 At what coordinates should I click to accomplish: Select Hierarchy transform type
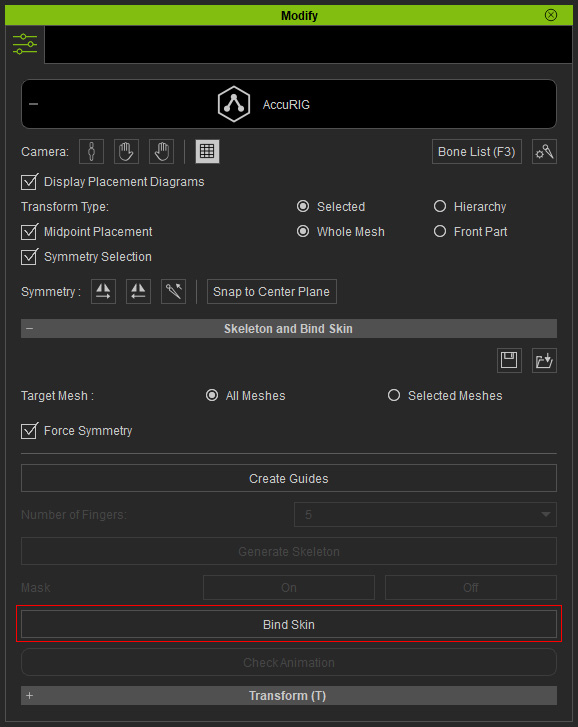pos(439,206)
